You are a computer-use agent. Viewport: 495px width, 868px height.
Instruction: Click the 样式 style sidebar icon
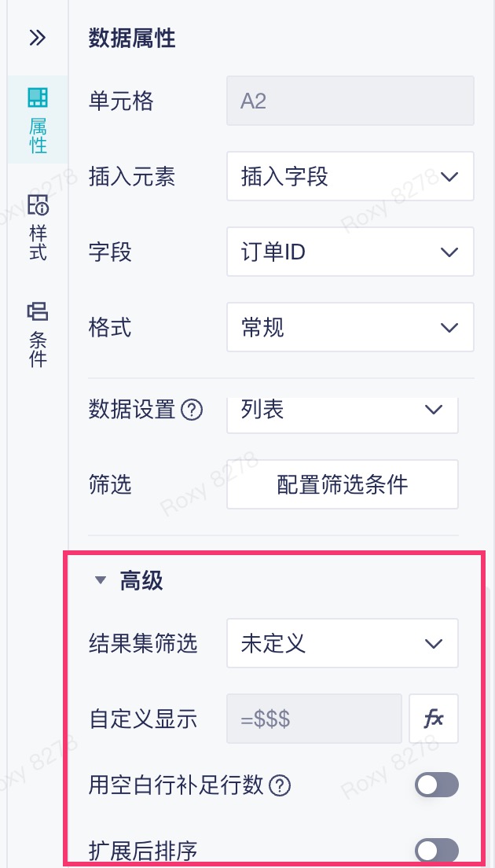[x=38, y=204]
